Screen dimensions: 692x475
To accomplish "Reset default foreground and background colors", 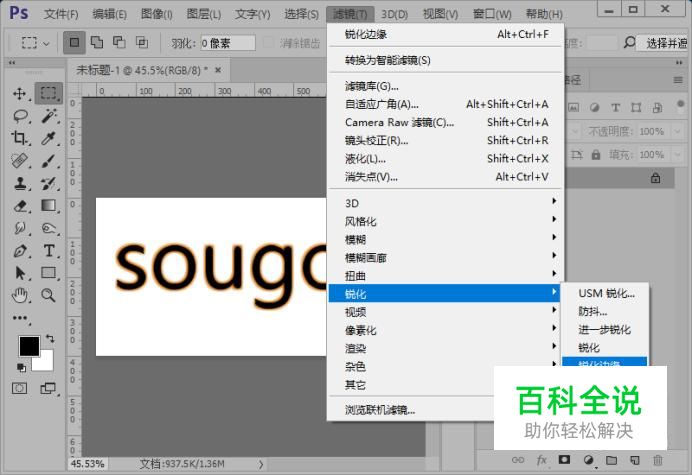I will [21, 367].
